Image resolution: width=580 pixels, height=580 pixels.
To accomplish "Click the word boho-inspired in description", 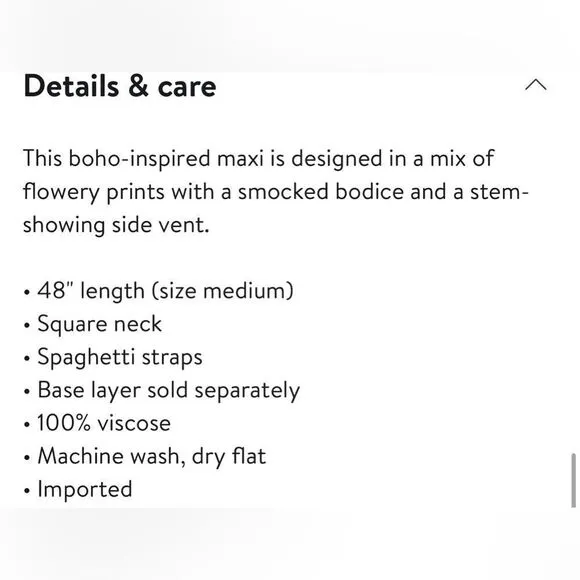I will tap(139, 159).
